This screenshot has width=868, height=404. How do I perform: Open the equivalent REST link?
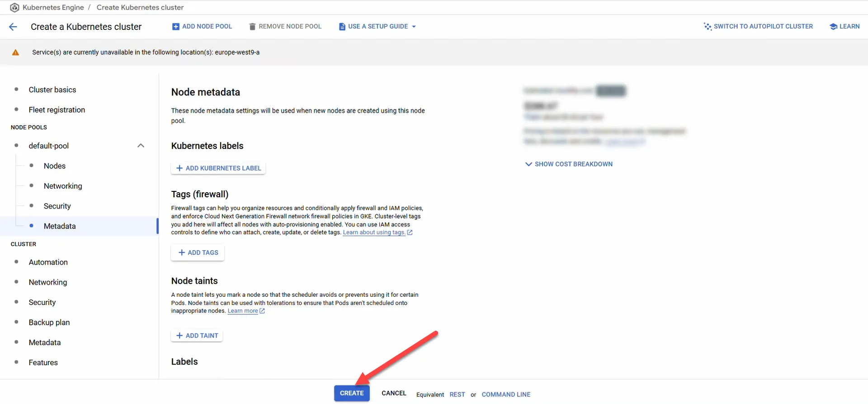pyautogui.click(x=457, y=394)
